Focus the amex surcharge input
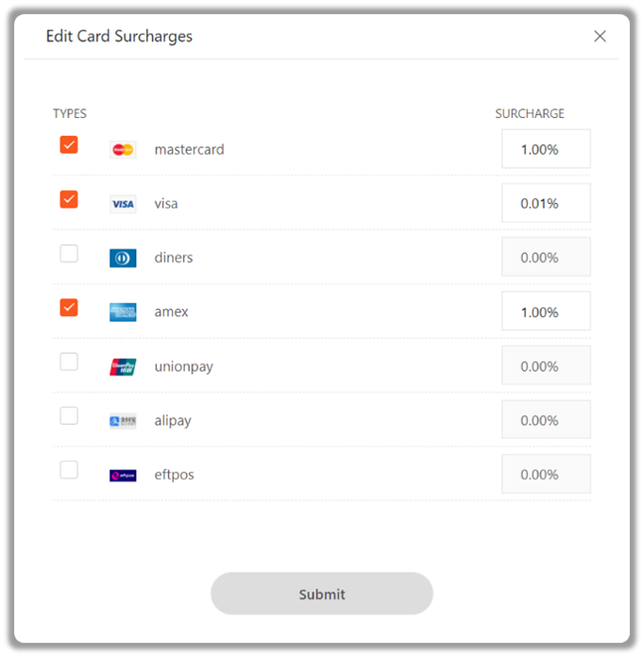644x657 pixels. 546,311
